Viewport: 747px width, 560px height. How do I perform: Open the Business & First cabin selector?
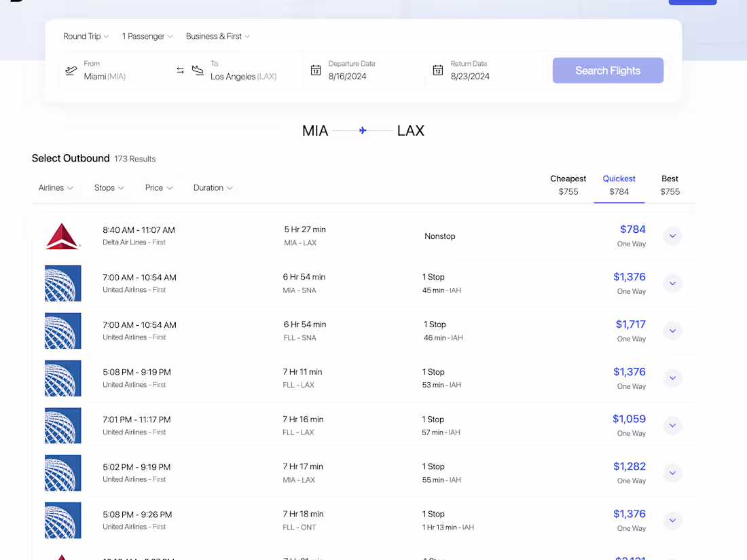pos(217,36)
